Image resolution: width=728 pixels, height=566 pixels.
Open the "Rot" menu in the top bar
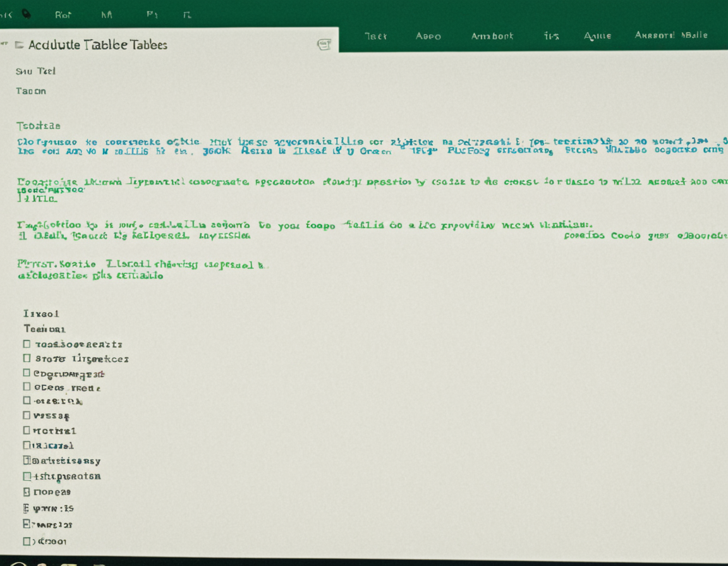[63, 14]
